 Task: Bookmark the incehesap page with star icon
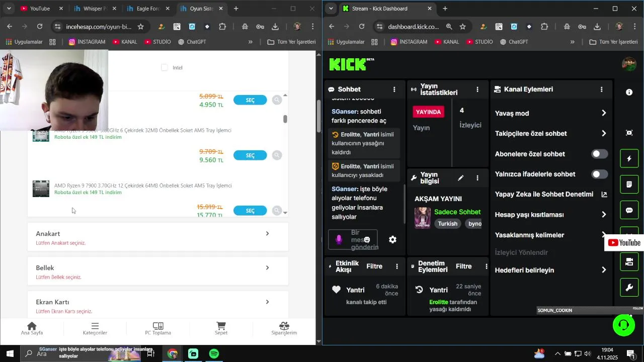pyautogui.click(x=140, y=27)
